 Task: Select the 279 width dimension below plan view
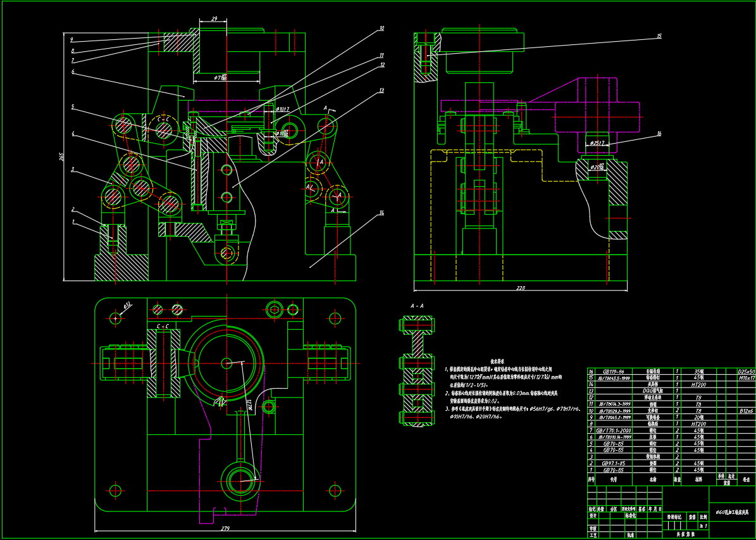click(225, 528)
